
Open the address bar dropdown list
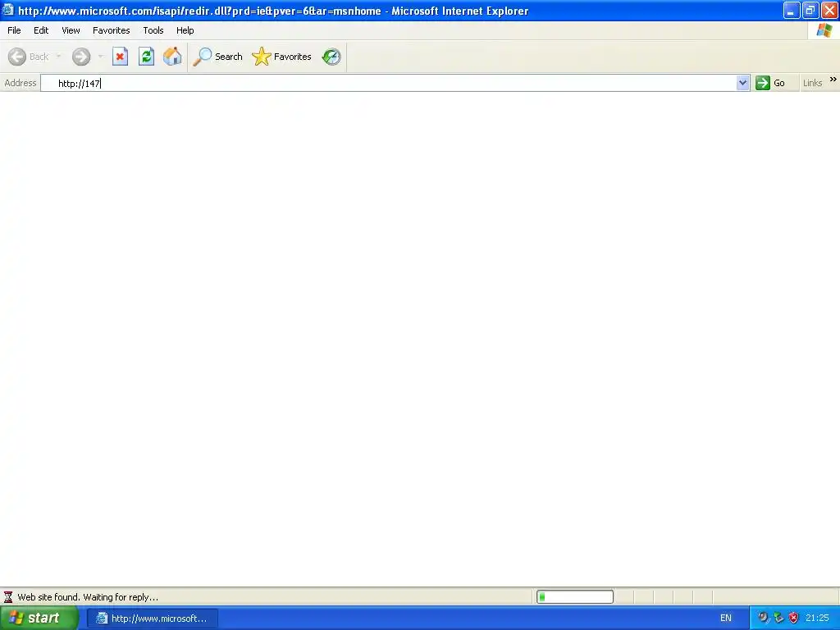(742, 83)
